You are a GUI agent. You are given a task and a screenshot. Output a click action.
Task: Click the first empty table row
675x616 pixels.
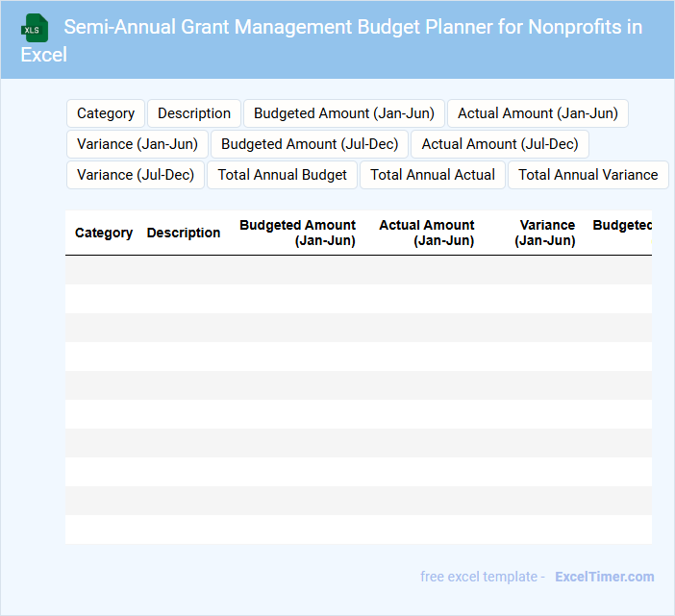pyautogui.click(x=358, y=270)
